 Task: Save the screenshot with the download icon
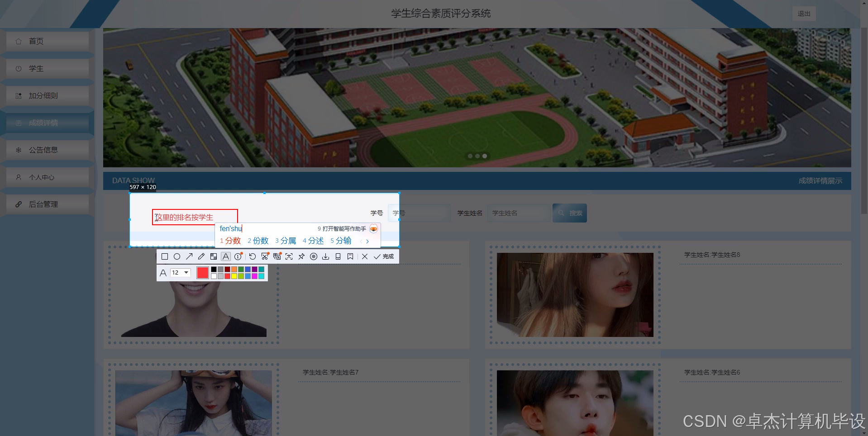pos(326,256)
